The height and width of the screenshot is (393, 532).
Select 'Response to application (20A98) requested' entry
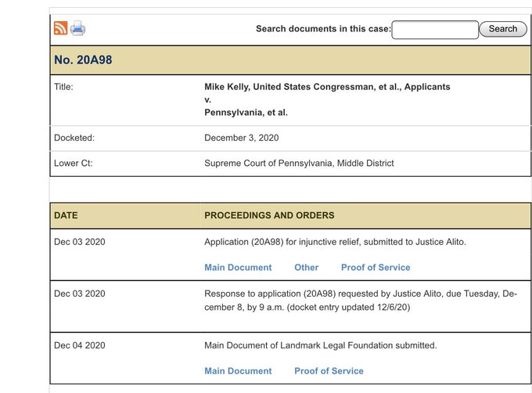click(x=361, y=301)
